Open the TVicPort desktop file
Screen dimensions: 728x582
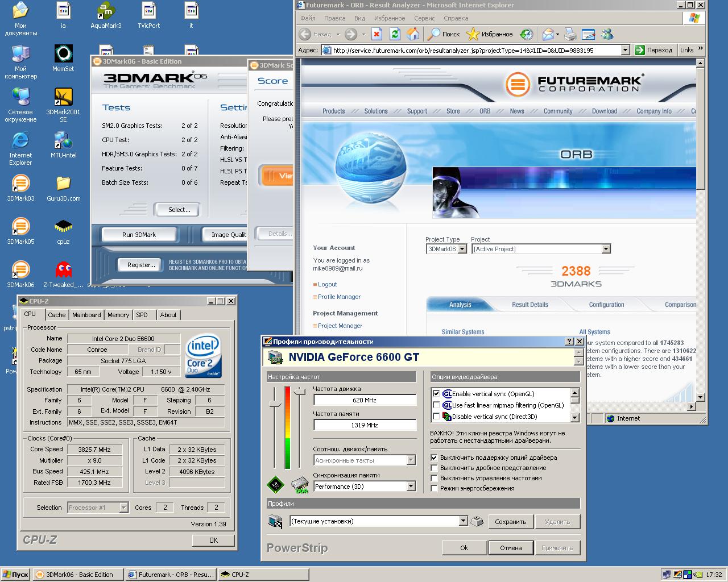[x=148, y=15]
